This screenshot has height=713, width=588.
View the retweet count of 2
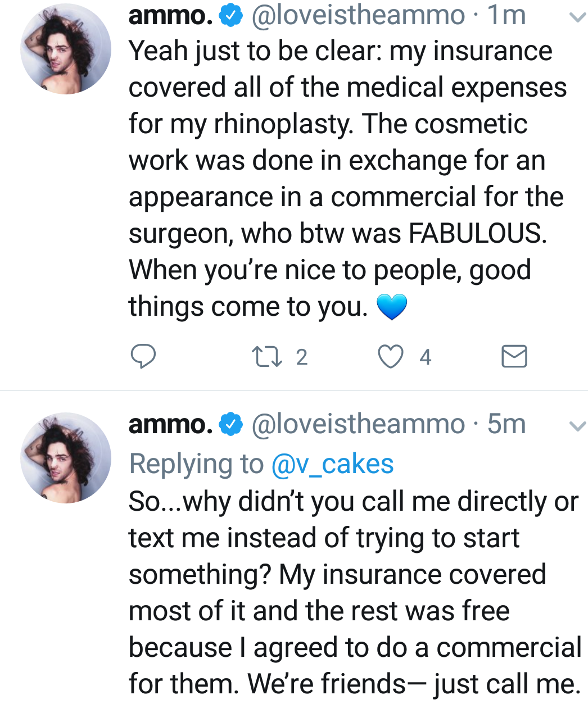302,357
